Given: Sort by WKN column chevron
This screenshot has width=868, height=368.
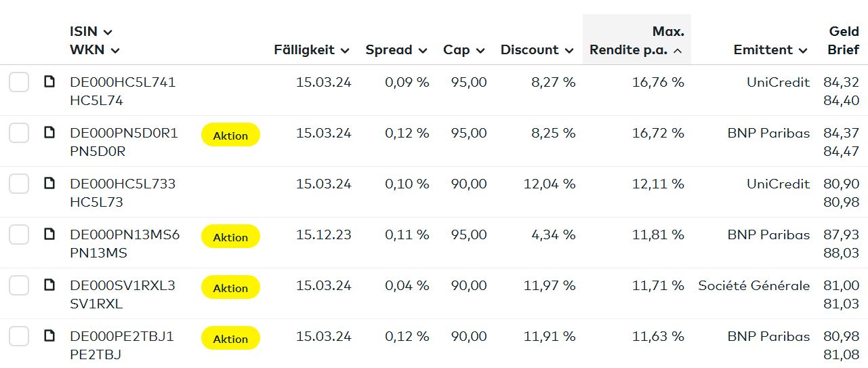Looking at the screenshot, I should [115, 50].
